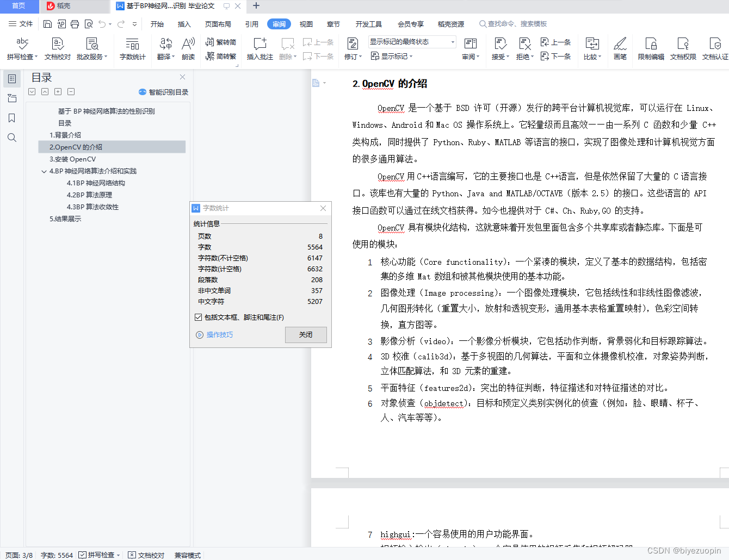The height and width of the screenshot is (560, 729).
Task: Open the 文档校对 proofreading tool
Action: (x=57, y=49)
